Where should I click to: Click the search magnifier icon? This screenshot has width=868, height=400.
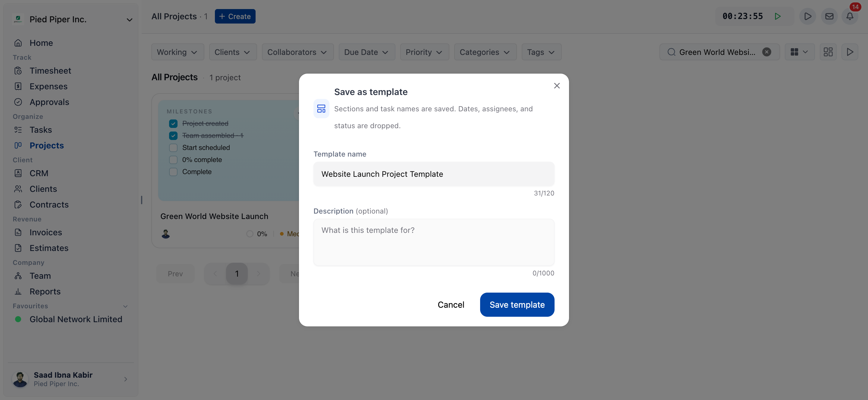coord(671,52)
